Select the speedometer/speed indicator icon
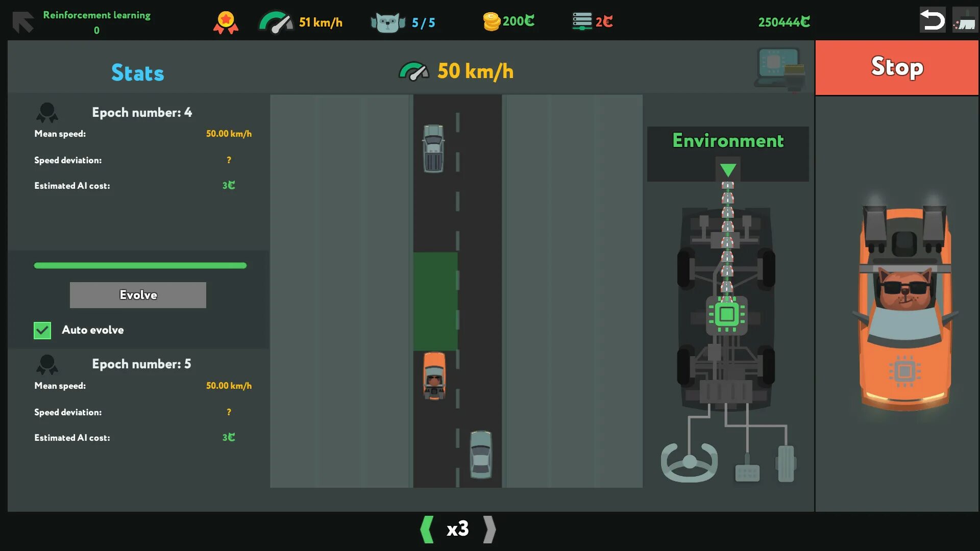Viewport: 980px width, 551px height. tap(275, 22)
